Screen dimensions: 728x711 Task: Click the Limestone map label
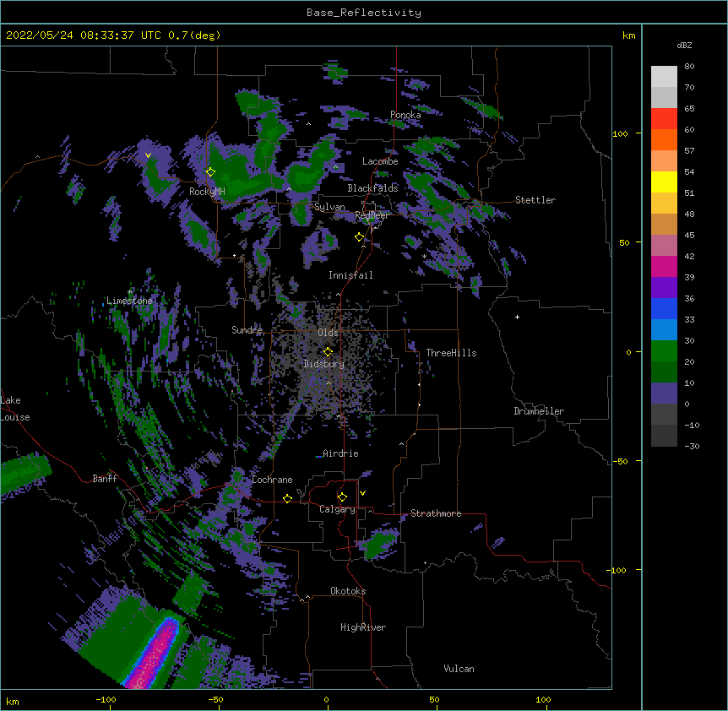click(x=129, y=301)
